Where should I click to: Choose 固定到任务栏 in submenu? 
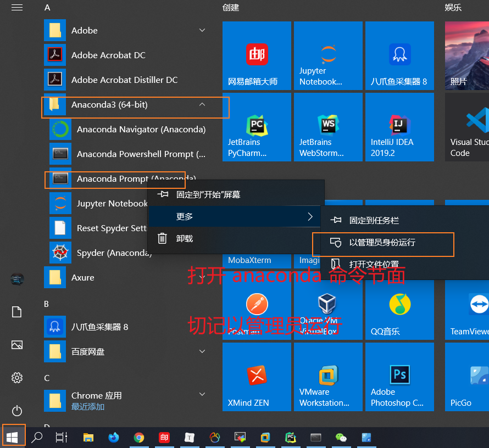tap(405, 221)
